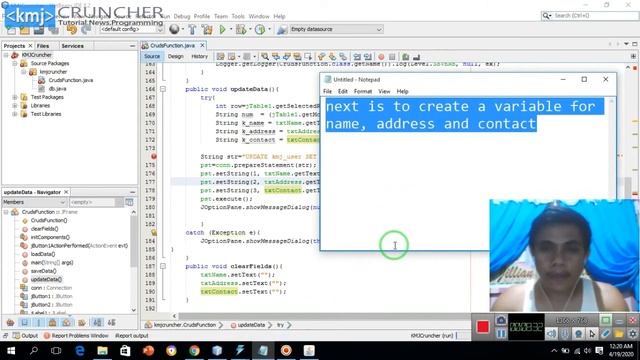Open Google Chrome from the taskbar

tap(194, 351)
